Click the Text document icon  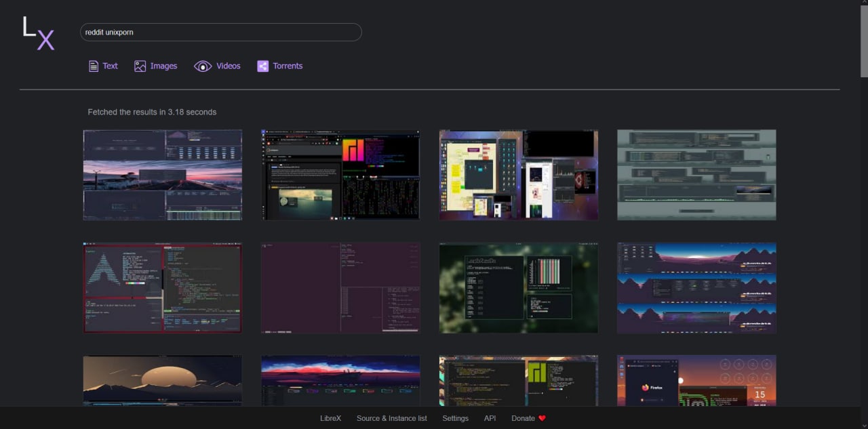tap(94, 66)
